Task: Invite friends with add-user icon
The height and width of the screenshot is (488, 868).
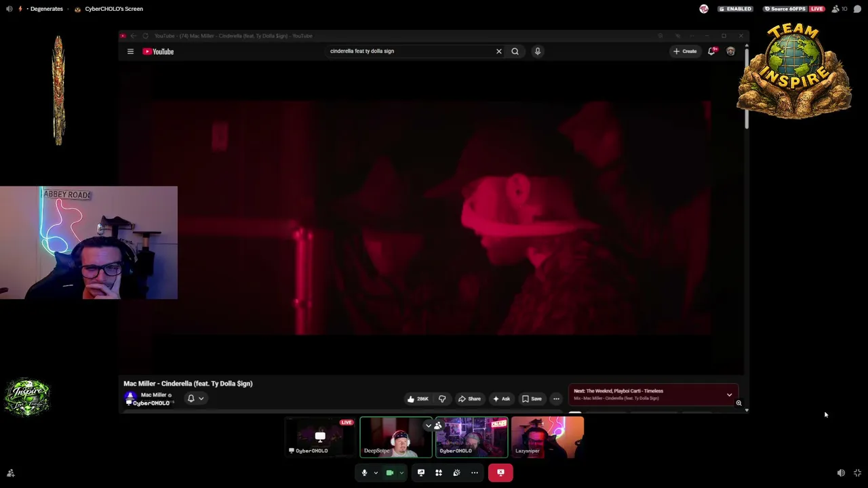Action: [10, 473]
